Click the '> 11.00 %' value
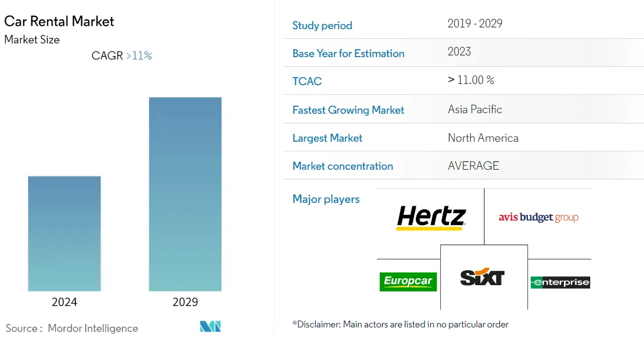Screen dimensions: 644x340 pos(471,80)
